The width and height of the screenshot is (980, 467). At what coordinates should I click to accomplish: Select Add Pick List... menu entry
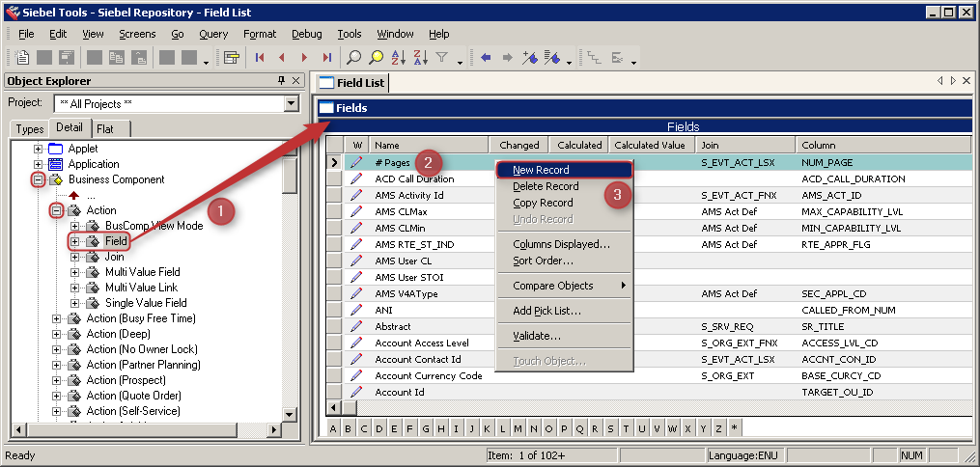pos(565,311)
